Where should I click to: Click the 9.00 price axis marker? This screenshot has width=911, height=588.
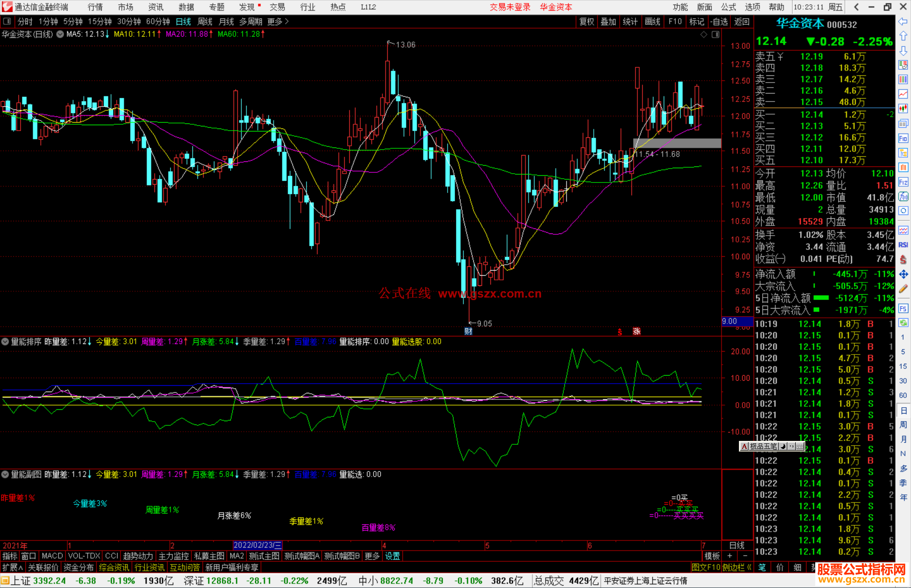point(736,321)
